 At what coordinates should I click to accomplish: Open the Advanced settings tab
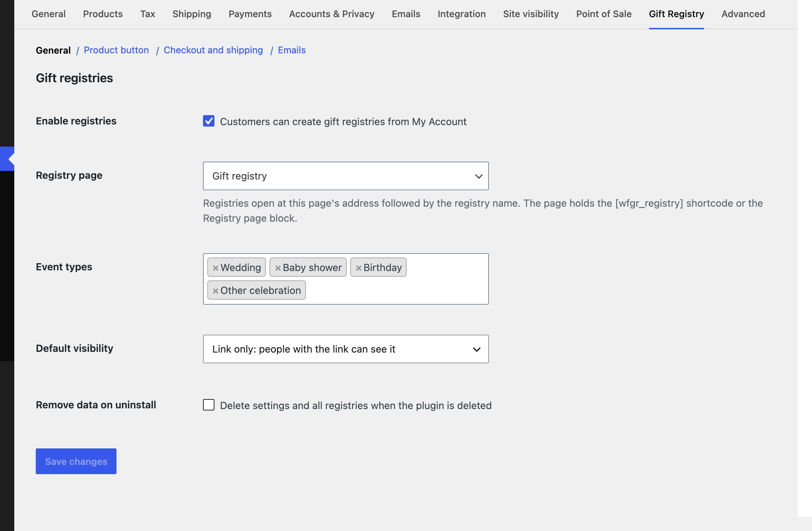[743, 14]
